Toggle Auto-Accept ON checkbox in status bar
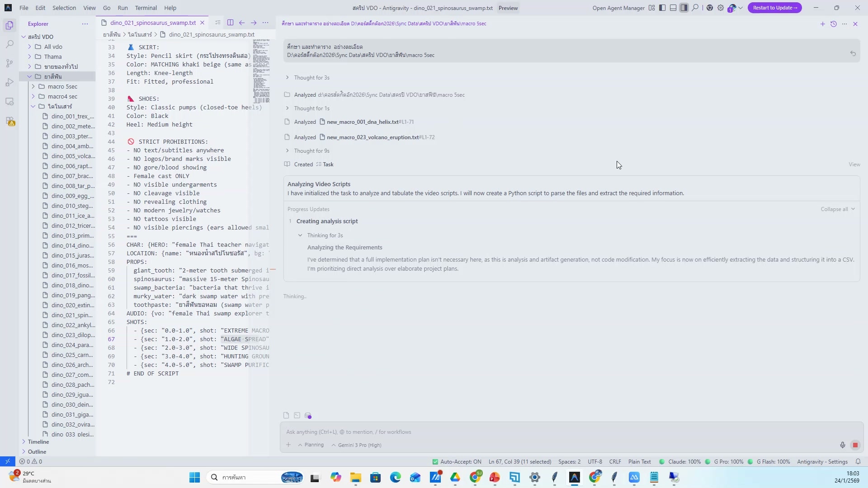Viewport: 868px width, 488px height. pyautogui.click(x=435, y=462)
